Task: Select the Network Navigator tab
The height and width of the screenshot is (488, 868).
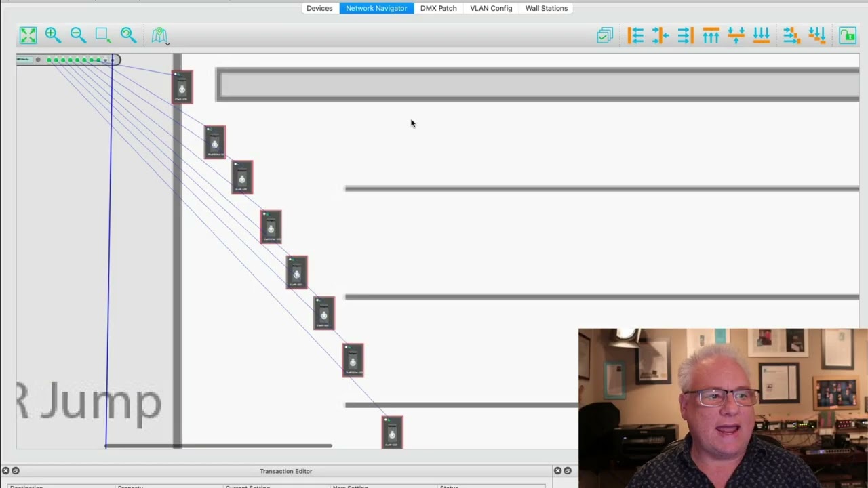Action: tap(376, 8)
